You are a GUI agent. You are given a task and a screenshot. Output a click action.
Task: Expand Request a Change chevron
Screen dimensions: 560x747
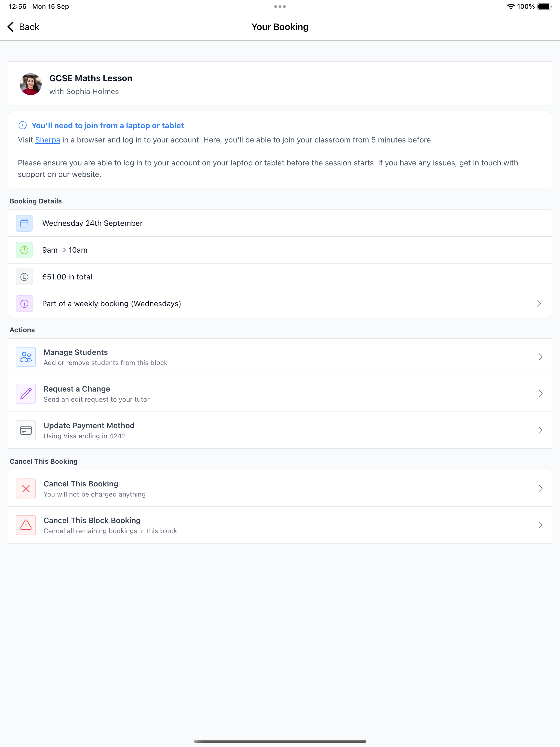click(x=540, y=393)
